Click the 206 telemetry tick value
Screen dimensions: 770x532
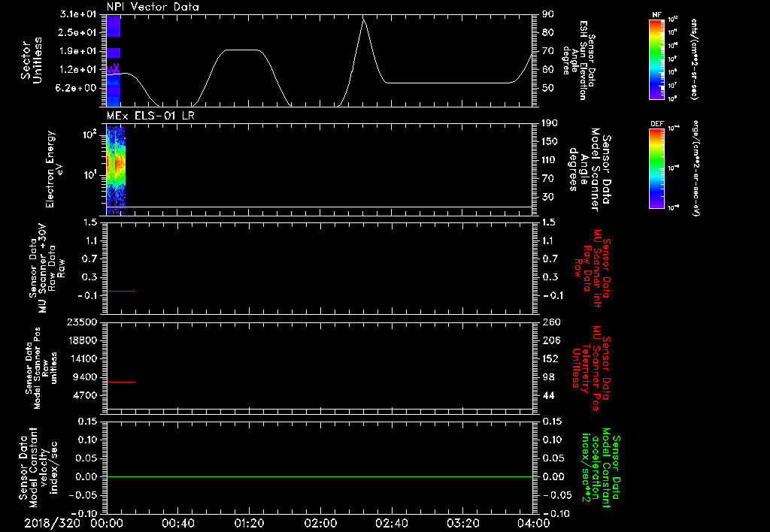pyautogui.click(x=551, y=340)
